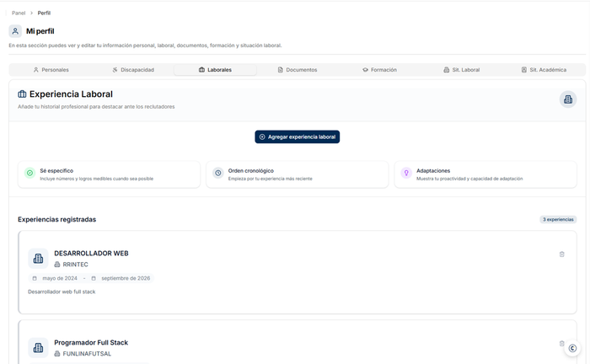The image size is (590, 364).
Task: Click the 3 experiencias badge
Action: click(558, 219)
